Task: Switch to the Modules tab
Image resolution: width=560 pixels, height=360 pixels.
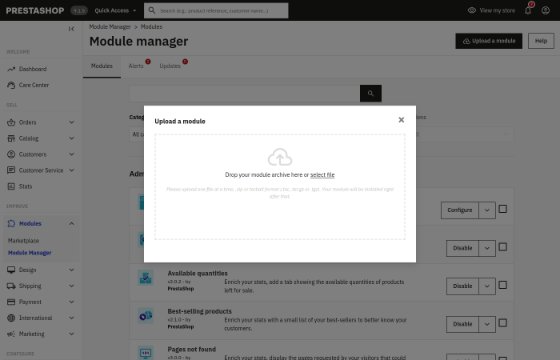Action: pos(102,66)
